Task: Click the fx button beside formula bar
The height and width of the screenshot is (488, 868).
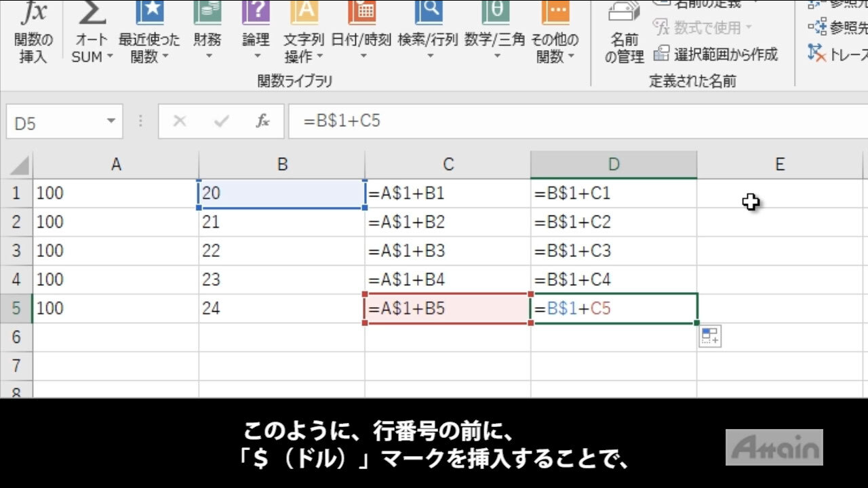Action: (x=262, y=121)
